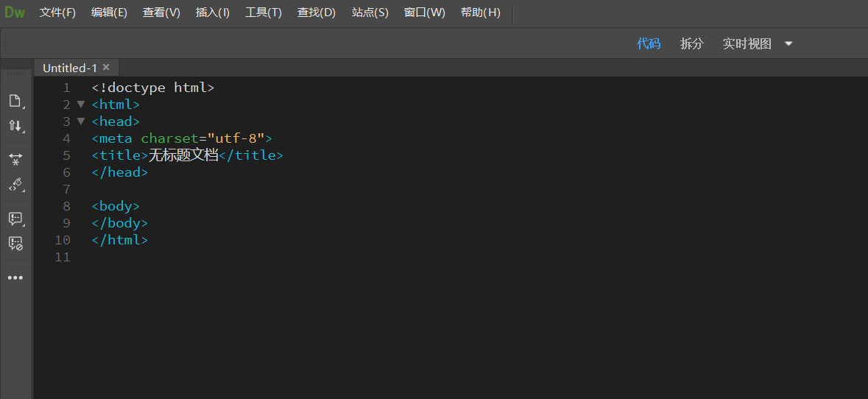Screen dimensions: 868x399
Task: Open the 站点(S) menu
Action: 370,13
